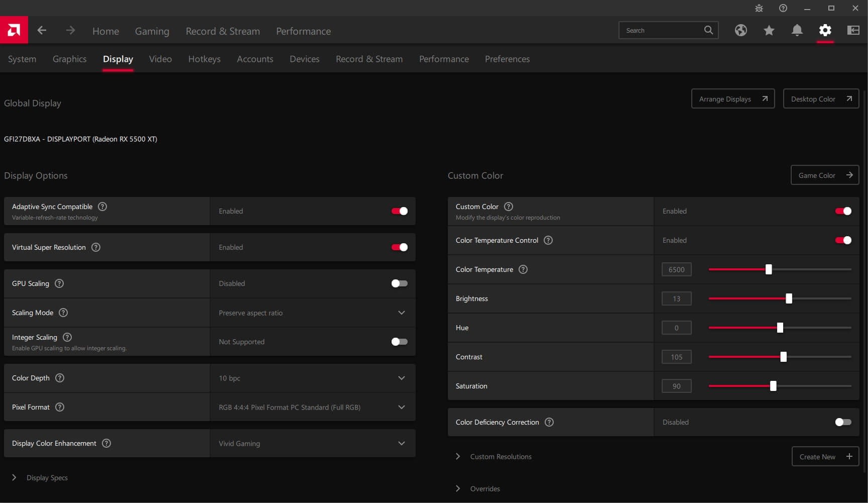868x503 pixels.
Task: Open Gaming in top navigation
Action: pos(152,31)
